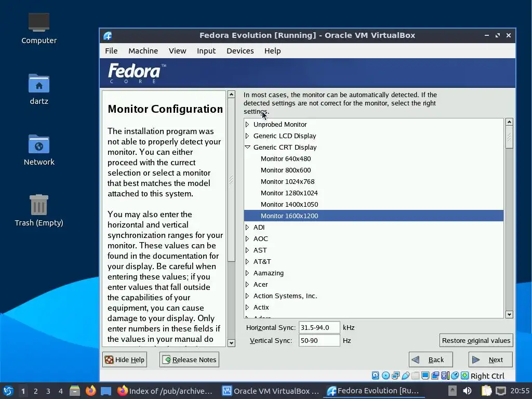The image size is (532, 399).
Task: Go Back to the previous installer step
Action: coord(431,360)
